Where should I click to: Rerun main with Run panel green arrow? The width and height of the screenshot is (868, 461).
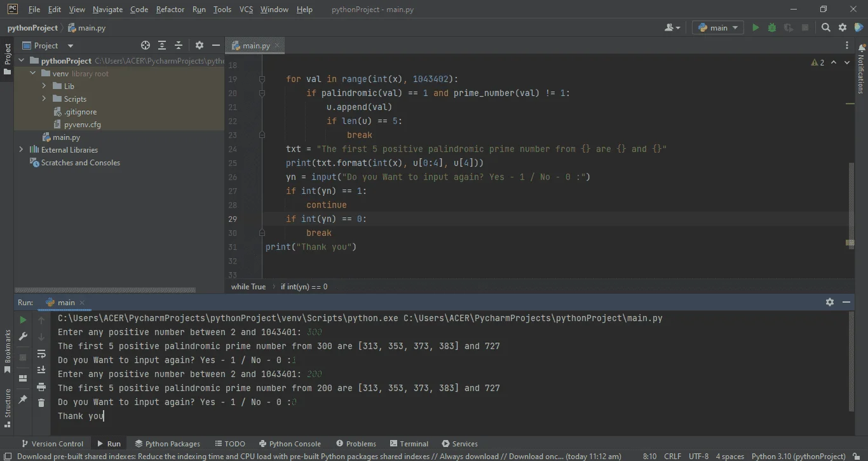(x=23, y=320)
